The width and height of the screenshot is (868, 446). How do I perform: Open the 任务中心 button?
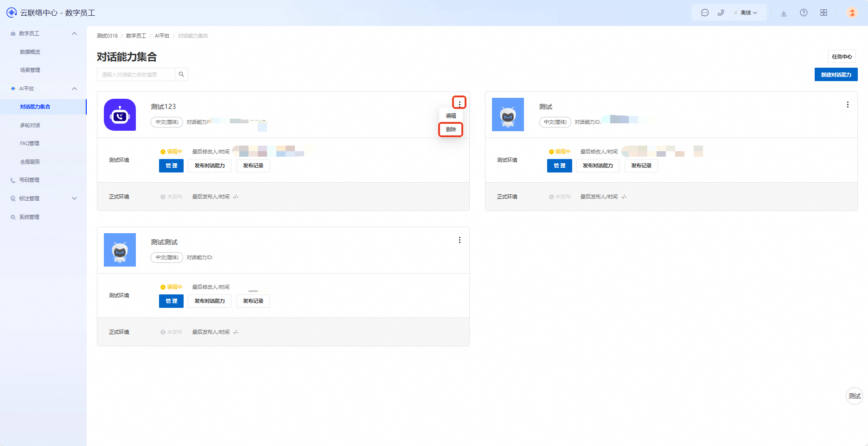pos(842,57)
